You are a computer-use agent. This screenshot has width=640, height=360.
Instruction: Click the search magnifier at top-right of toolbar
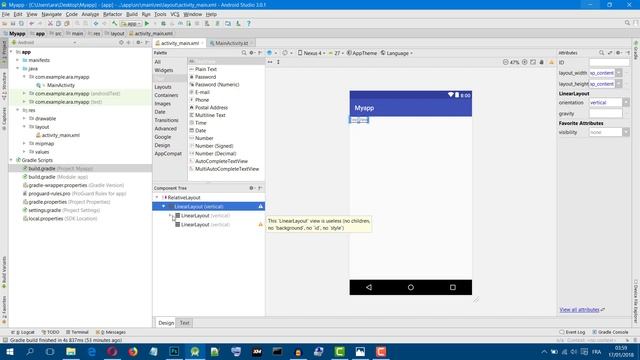[x=627, y=23]
